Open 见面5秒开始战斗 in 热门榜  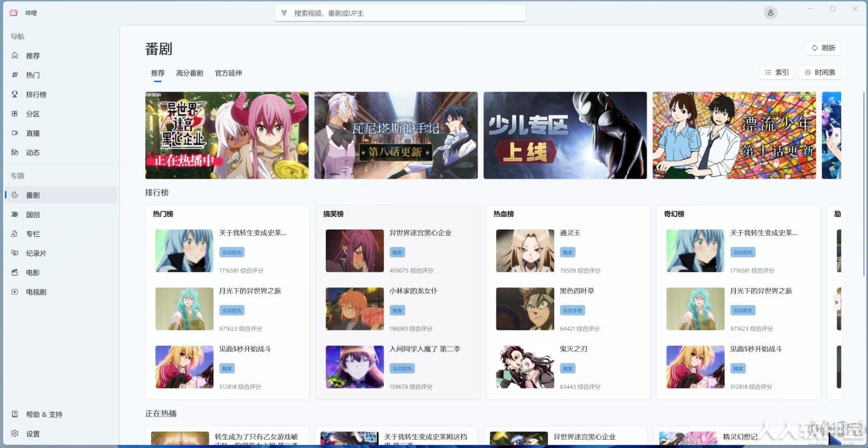click(227, 367)
